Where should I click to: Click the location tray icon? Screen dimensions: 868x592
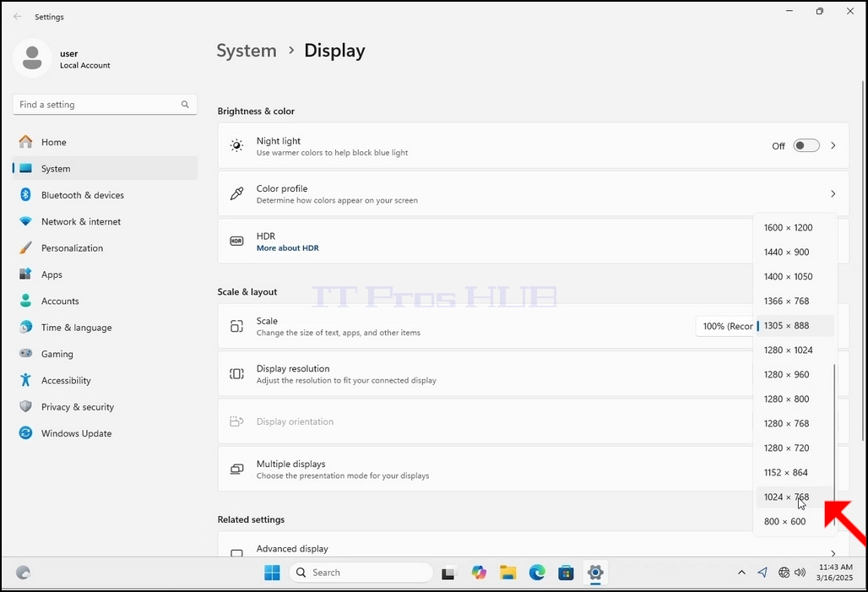(x=762, y=573)
